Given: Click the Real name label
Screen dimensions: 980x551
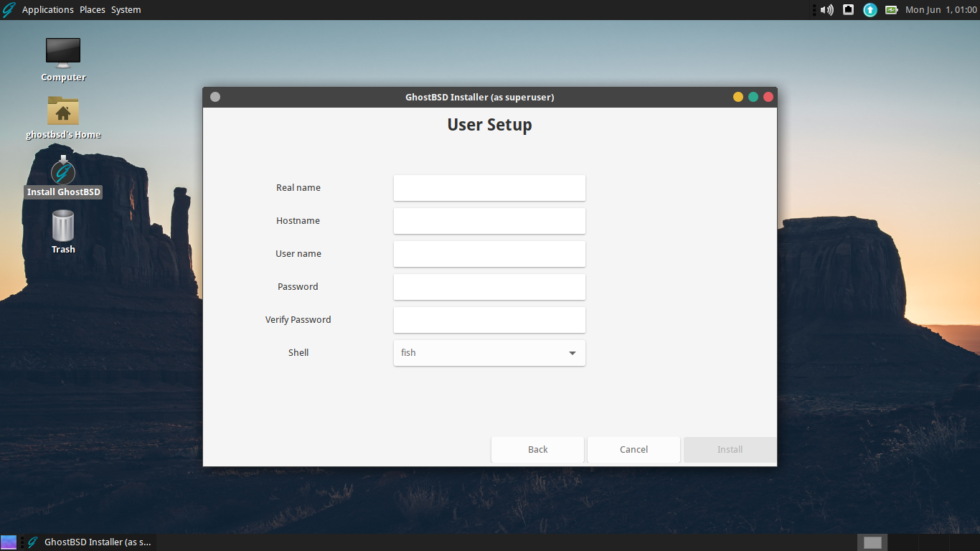Looking at the screenshot, I should 298,188.
